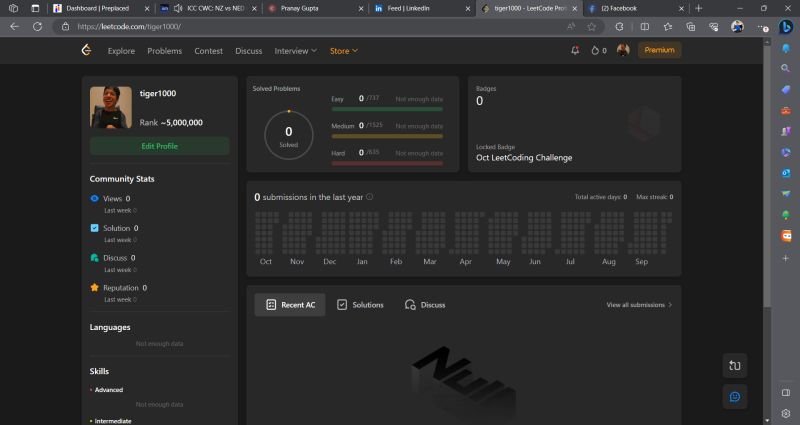Open notifications bell in LeetCode header
Viewport: 800px width, 425px height.
click(575, 50)
